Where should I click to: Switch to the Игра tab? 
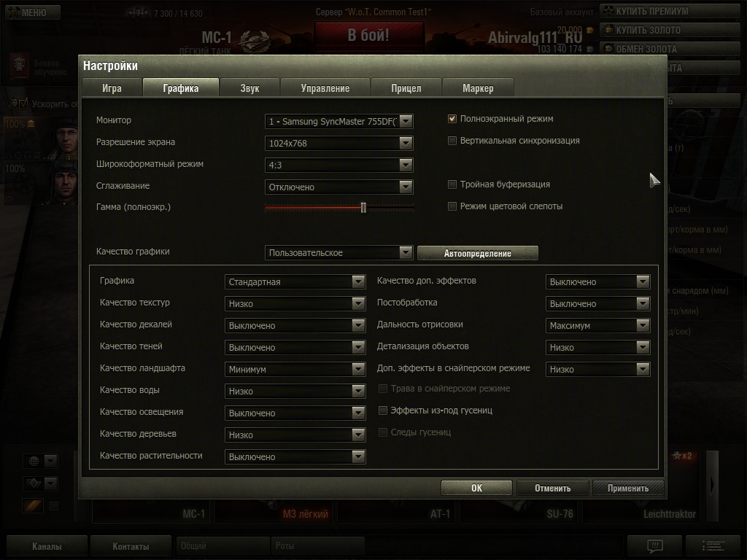pyautogui.click(x=112, y=88)
